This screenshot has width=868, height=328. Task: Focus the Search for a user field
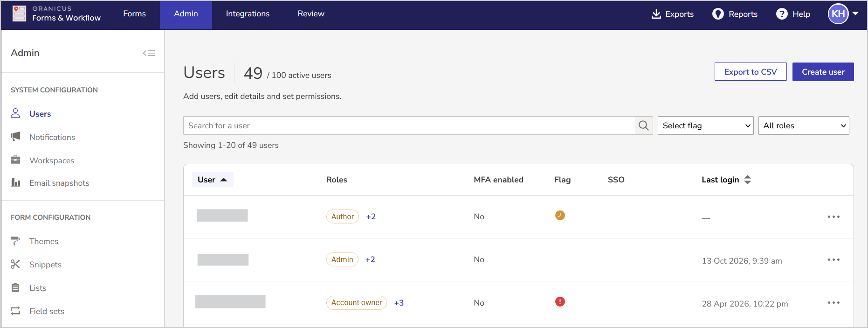click(409, 126)
